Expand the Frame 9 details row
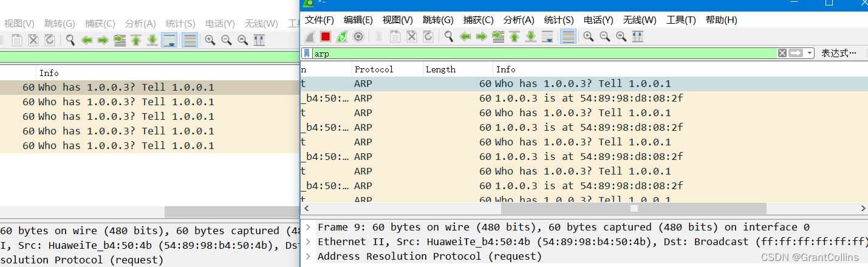868x267 pixels. (309, 227)
